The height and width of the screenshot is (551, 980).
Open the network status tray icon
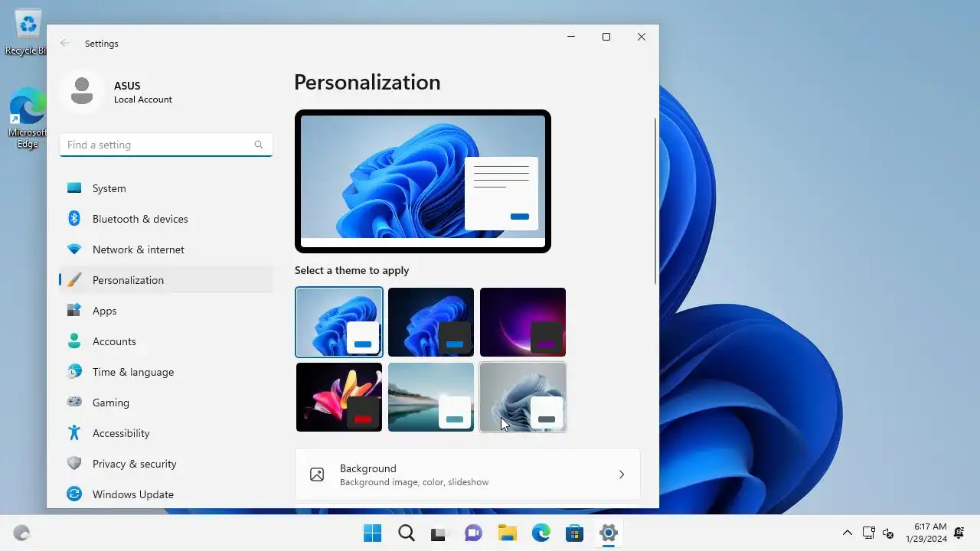(869, 533)
